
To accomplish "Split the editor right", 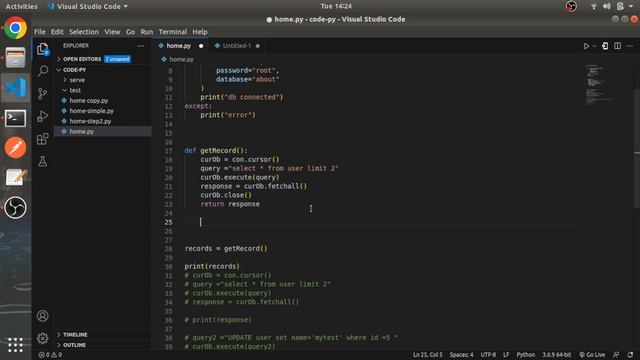I will click(x=618, y=46).
